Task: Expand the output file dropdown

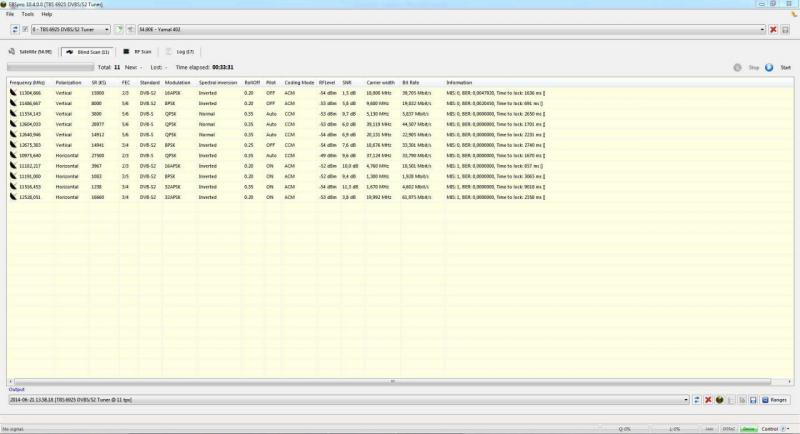Action: [686, 399]
